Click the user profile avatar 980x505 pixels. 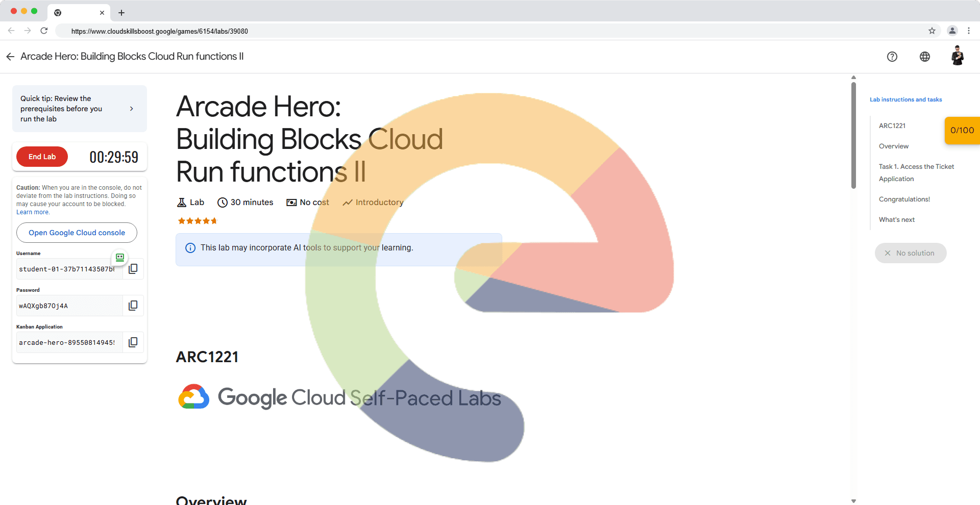957,56
